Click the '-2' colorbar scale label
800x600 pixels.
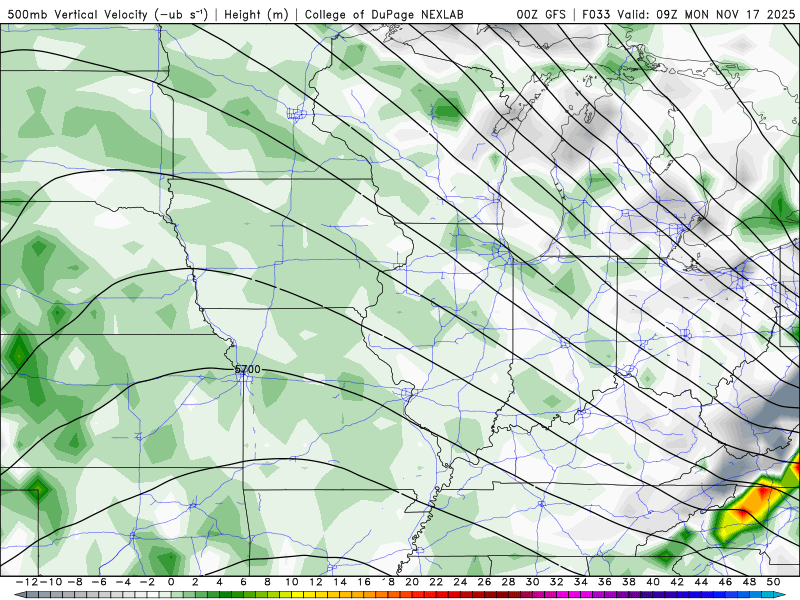(147, 582)
